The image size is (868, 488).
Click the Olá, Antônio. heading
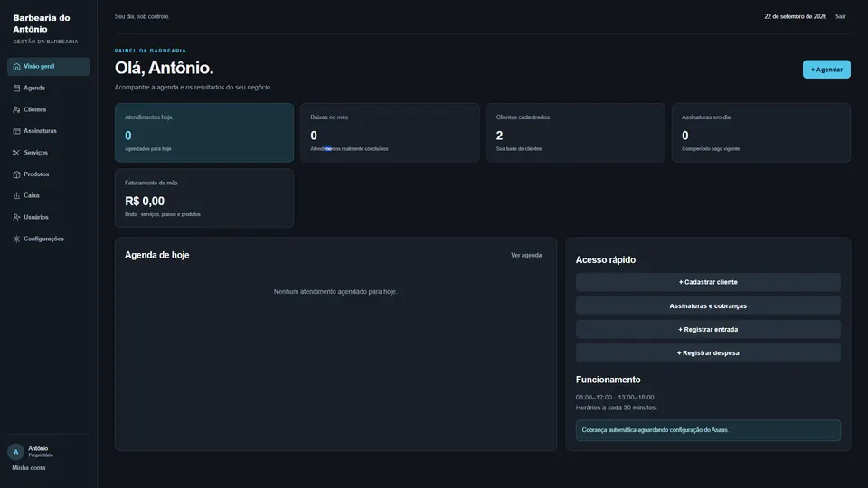pos(164,68)
